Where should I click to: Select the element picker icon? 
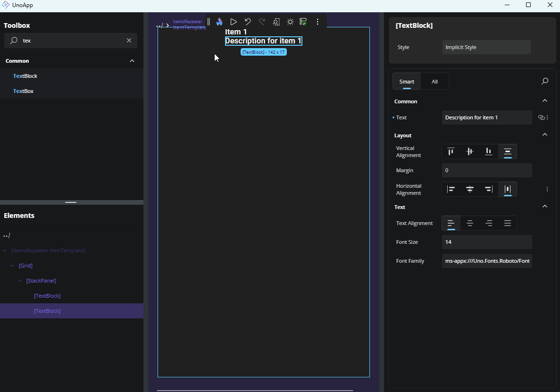(x=276, y=21)
